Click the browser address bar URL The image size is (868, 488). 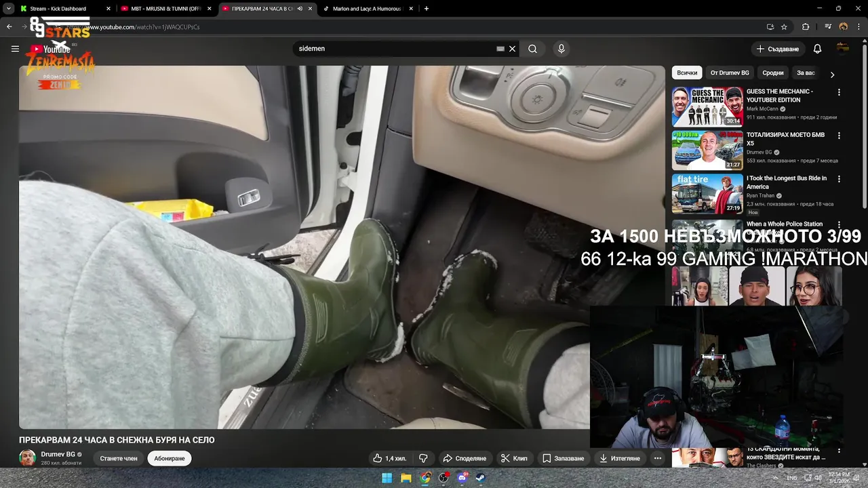point(407,27)
